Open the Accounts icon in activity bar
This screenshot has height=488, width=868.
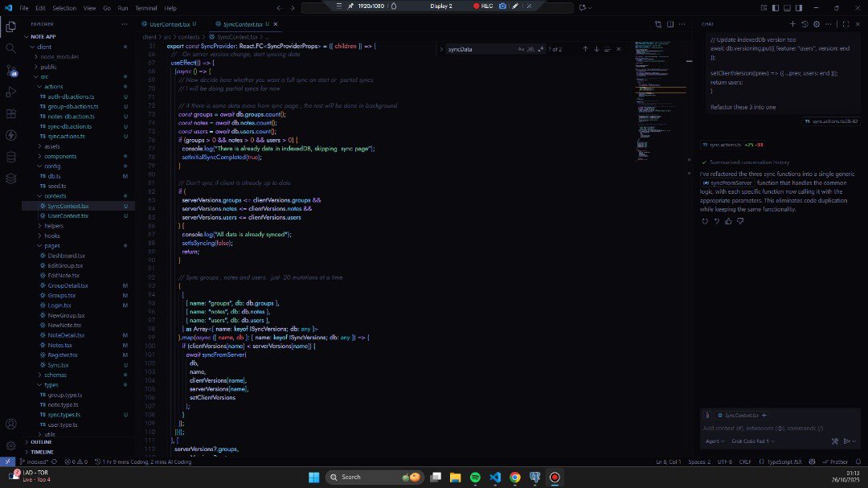10,424
